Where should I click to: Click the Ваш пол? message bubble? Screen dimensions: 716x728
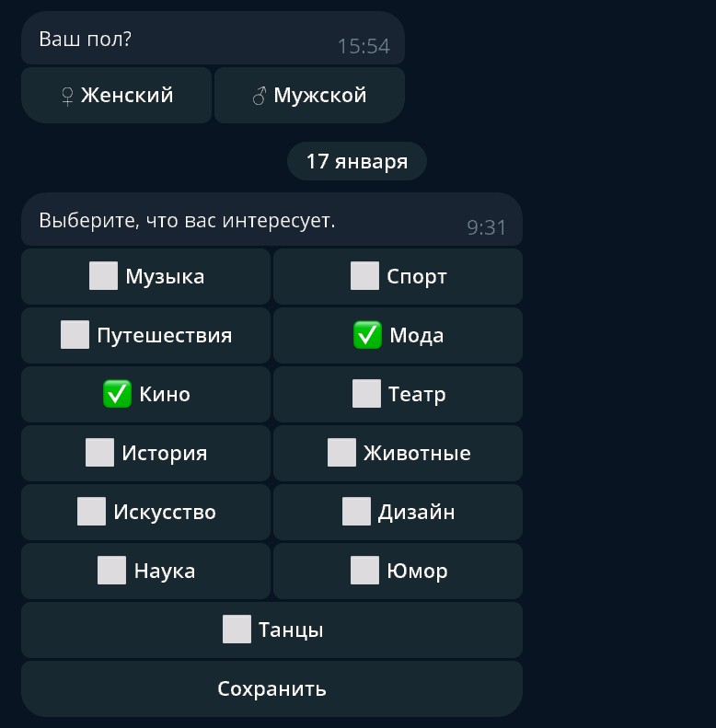click(213, 40)
